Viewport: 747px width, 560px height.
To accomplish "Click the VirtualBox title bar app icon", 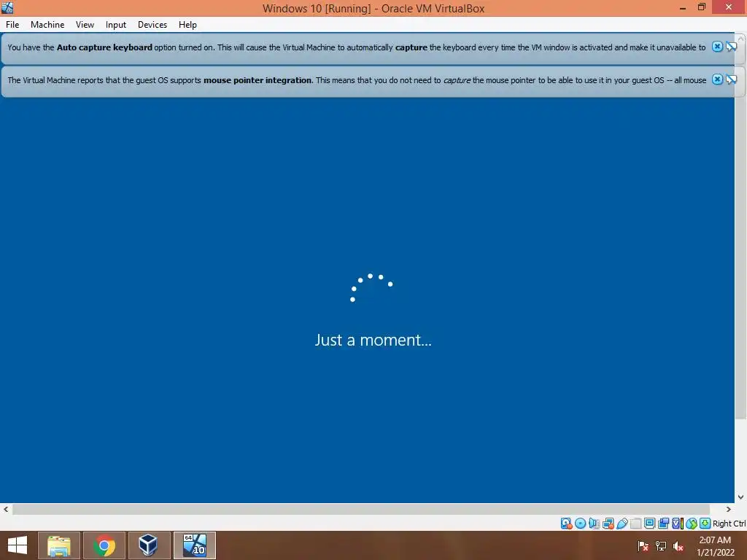I will [7, 7].
